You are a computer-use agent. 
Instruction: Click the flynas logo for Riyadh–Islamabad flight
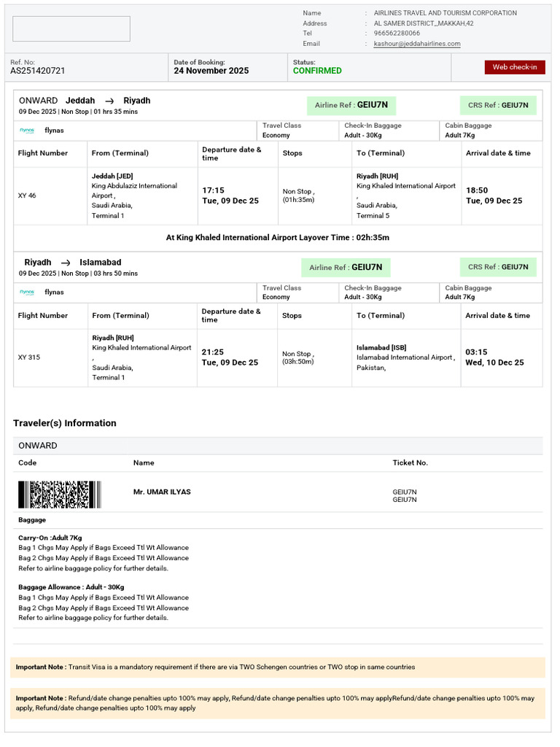[27, 292]
